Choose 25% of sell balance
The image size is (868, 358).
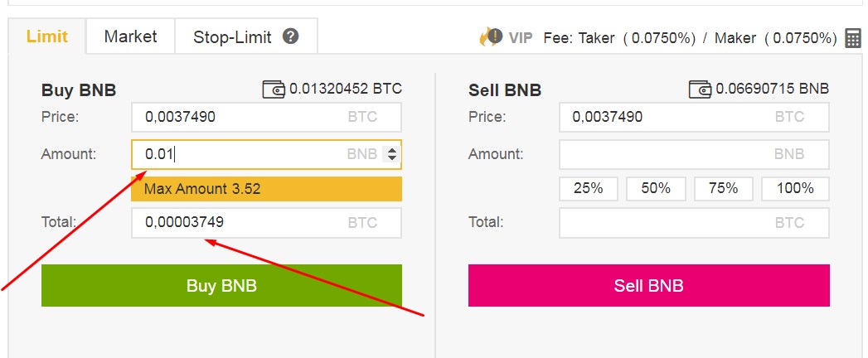(x=589, y=189)
